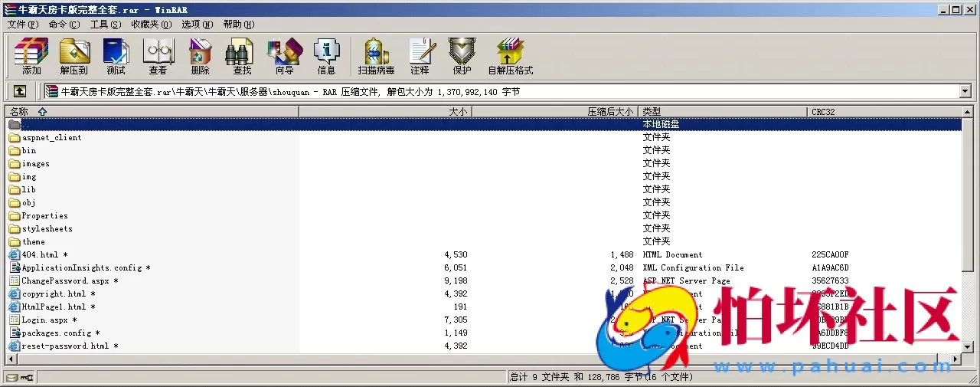Viewport: 980px width, 387px height.
Task: Click CRC32 value A1A9AC6D
Action: click(830, 267)
